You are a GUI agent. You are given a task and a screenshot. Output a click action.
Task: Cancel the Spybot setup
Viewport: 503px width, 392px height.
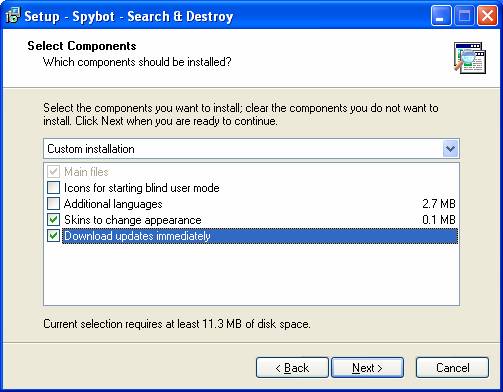452,368
